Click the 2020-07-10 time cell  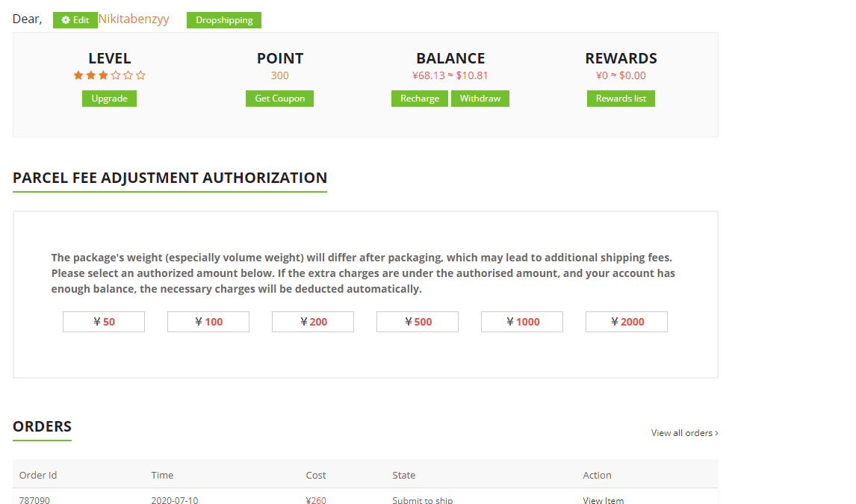coord(175,500)
